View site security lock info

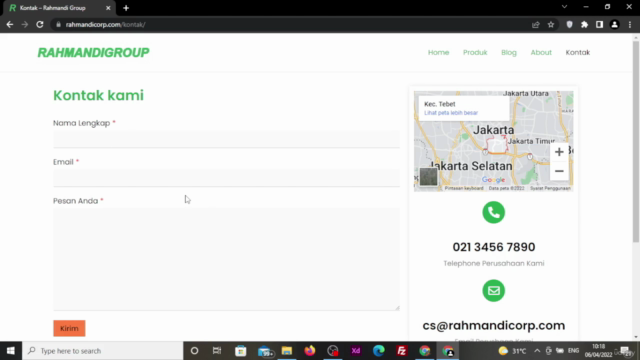click(58, 24)
